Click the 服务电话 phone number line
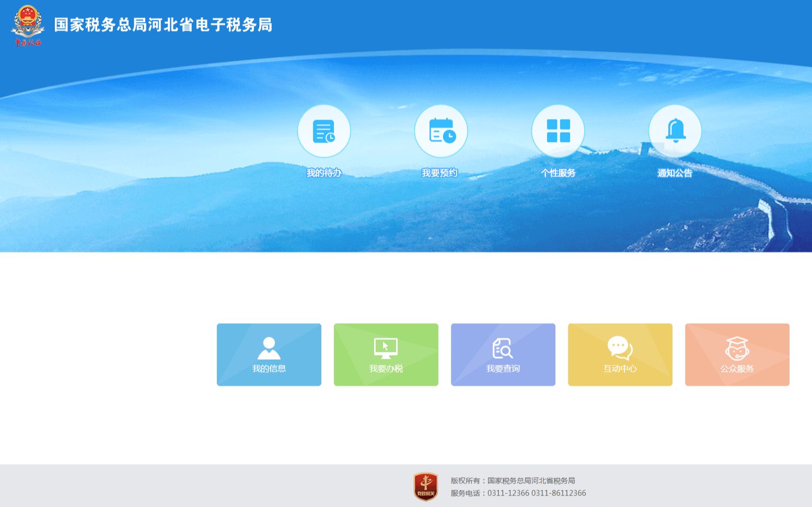 tap(518, 493)
